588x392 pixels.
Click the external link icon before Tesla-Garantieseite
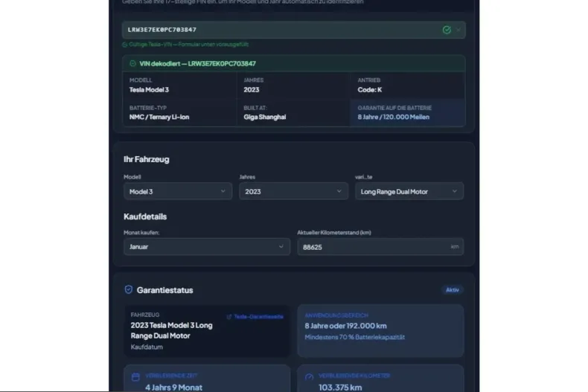(229, 317)
